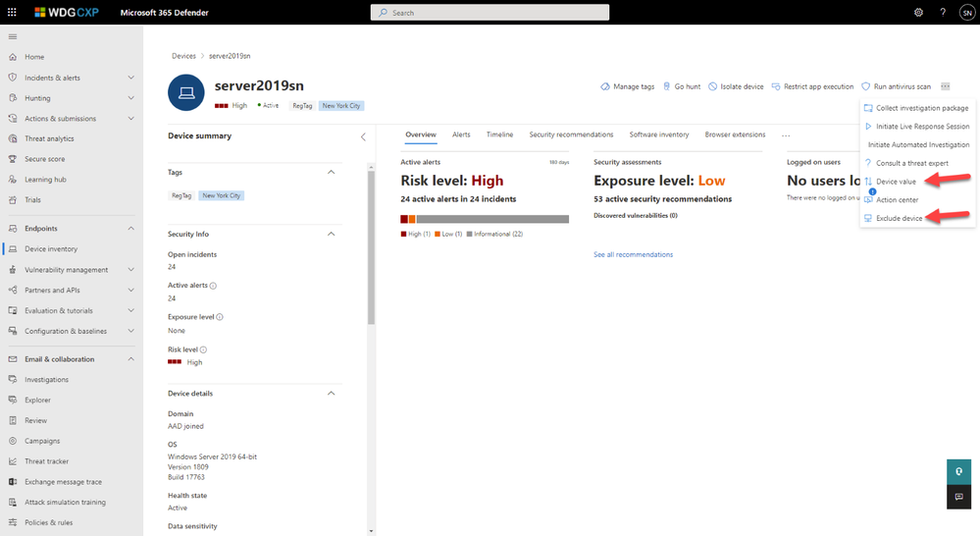Collapse the Tags section

pos(332,172)
